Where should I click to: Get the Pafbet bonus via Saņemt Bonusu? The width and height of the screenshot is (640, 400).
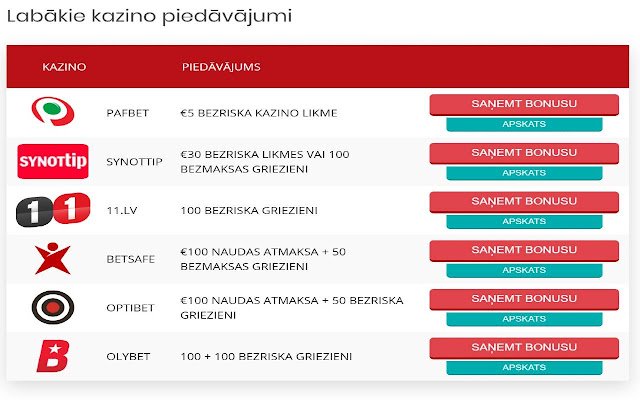point(524,104)
